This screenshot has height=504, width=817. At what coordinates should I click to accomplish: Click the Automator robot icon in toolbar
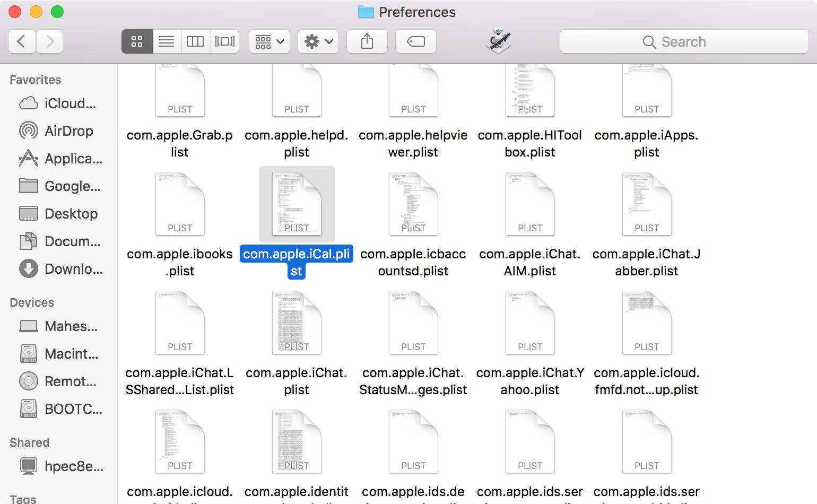(x=498, y=40)
